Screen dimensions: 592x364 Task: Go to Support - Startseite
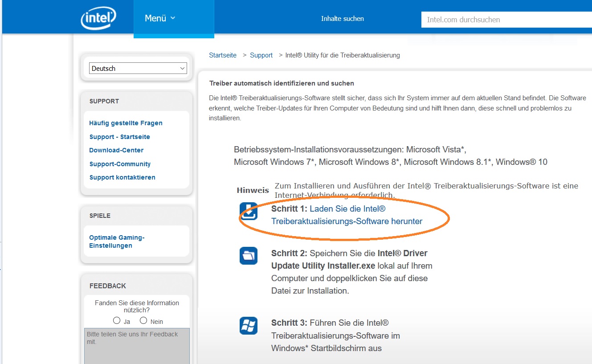tap(119, 137)
